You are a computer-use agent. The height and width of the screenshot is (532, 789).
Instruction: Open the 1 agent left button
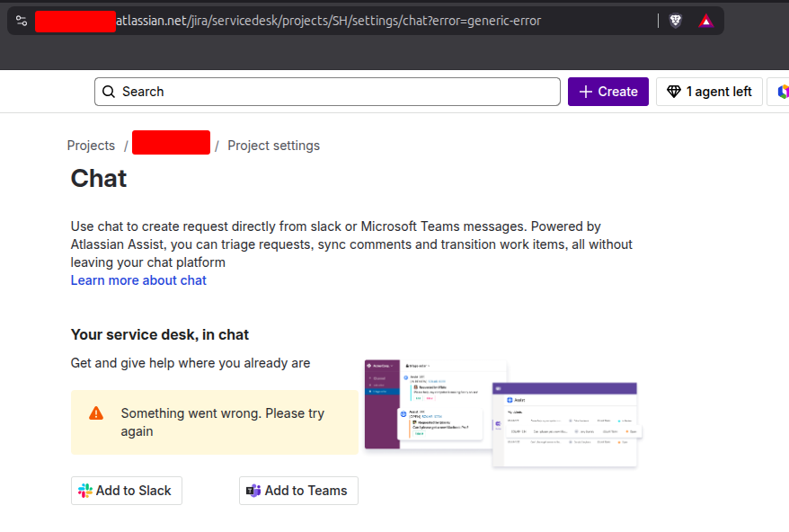[709, 92]
